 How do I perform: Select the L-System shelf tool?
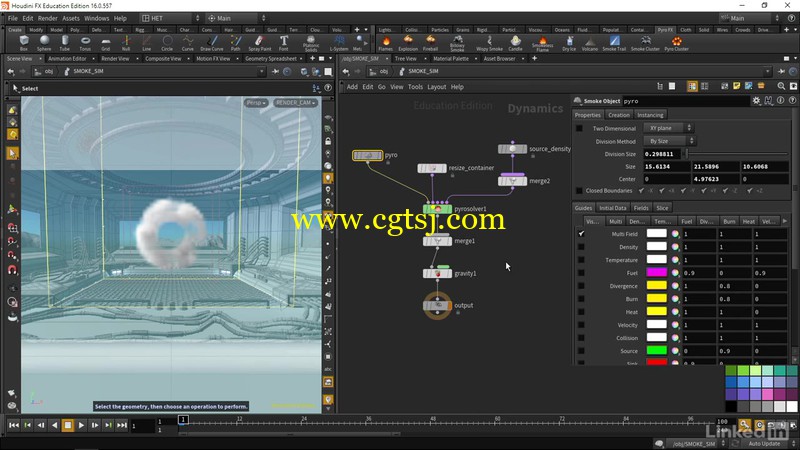[339, 43]
